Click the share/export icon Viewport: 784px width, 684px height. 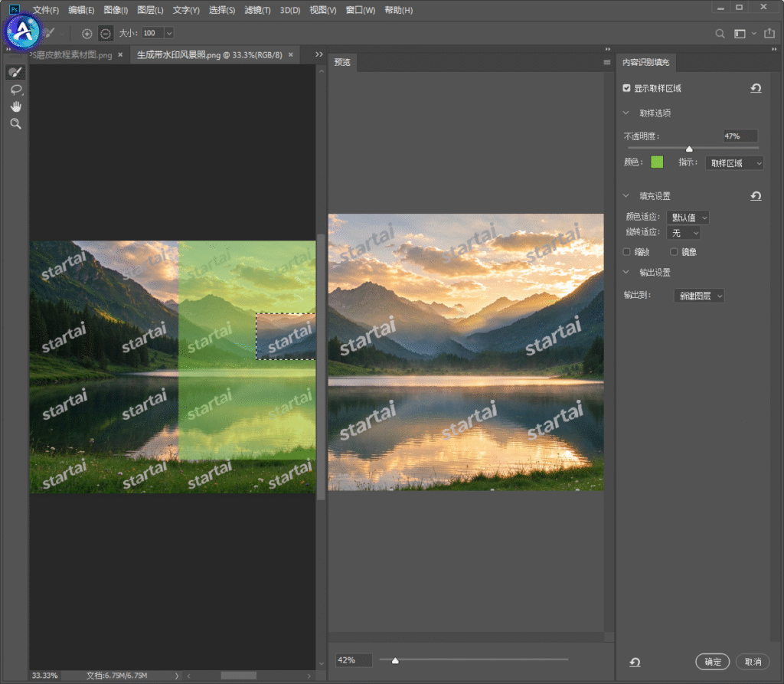coord(769,33)
